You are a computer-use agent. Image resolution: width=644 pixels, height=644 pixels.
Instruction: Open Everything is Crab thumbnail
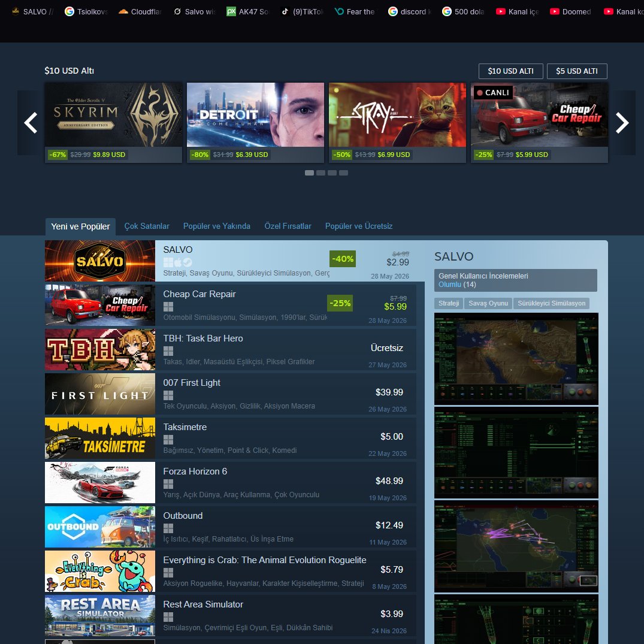[100, 572]
